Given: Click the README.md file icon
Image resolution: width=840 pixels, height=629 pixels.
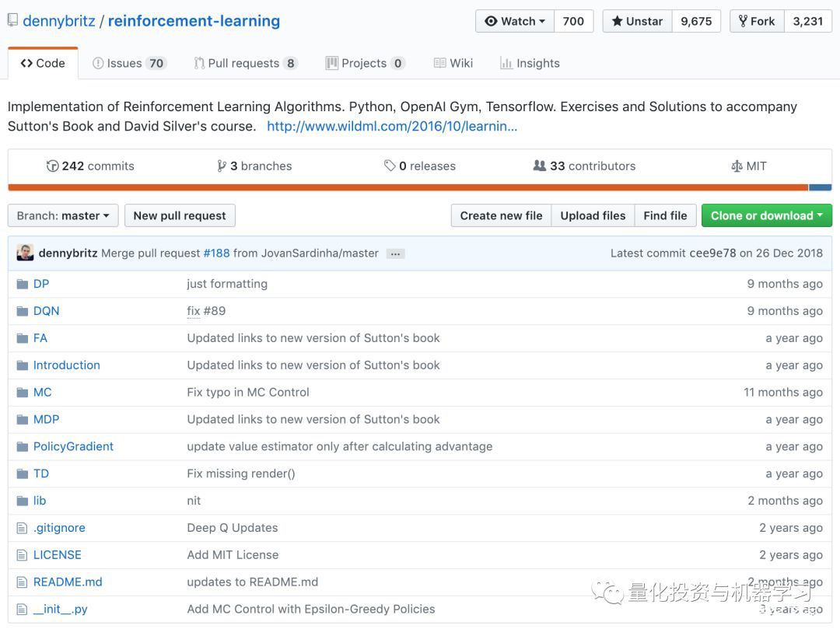Looking at the screenshot, I should (x=22, y=582).
